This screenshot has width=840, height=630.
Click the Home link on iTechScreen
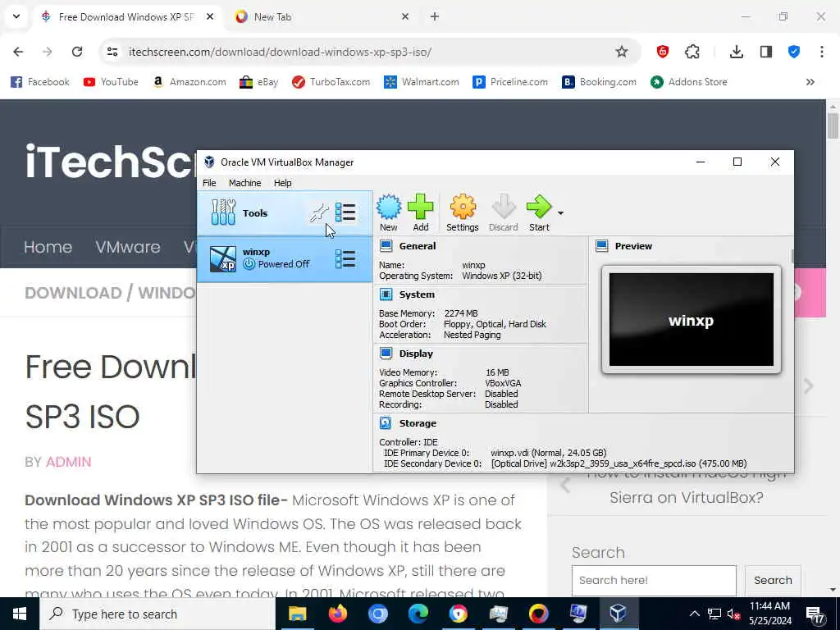(48, 247)
